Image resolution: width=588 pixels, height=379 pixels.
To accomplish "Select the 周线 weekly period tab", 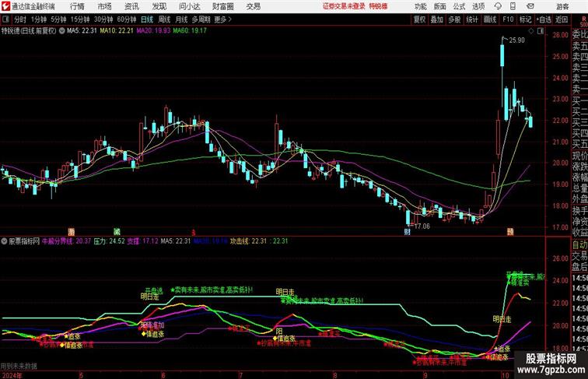I will pos(164,19).
